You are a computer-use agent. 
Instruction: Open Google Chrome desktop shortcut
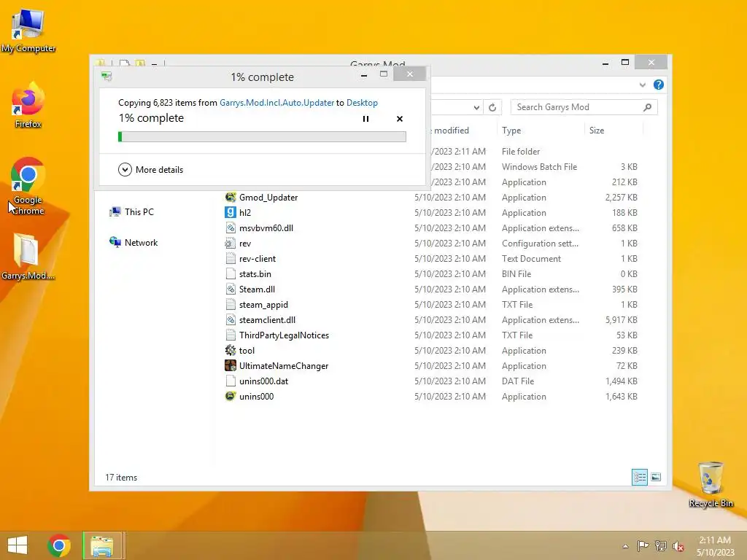pyautogui.click(x=28, y=187)
